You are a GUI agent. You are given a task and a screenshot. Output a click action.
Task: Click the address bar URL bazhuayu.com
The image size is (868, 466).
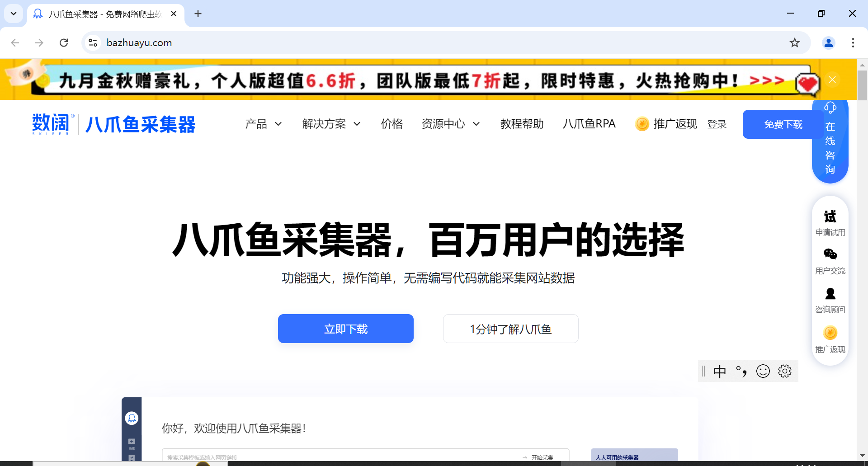pyautogui.click(x=139, y=42)
